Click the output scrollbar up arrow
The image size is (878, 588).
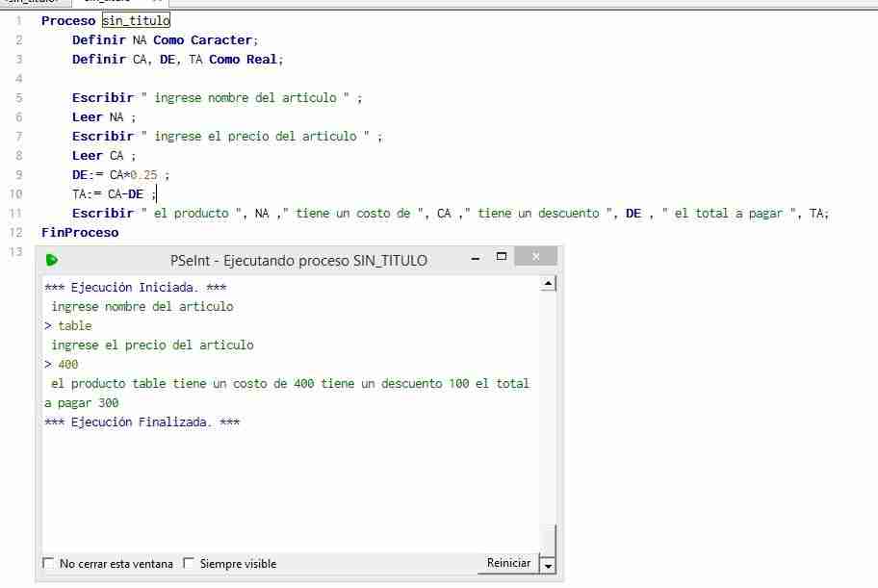click(x=548, y=285)
